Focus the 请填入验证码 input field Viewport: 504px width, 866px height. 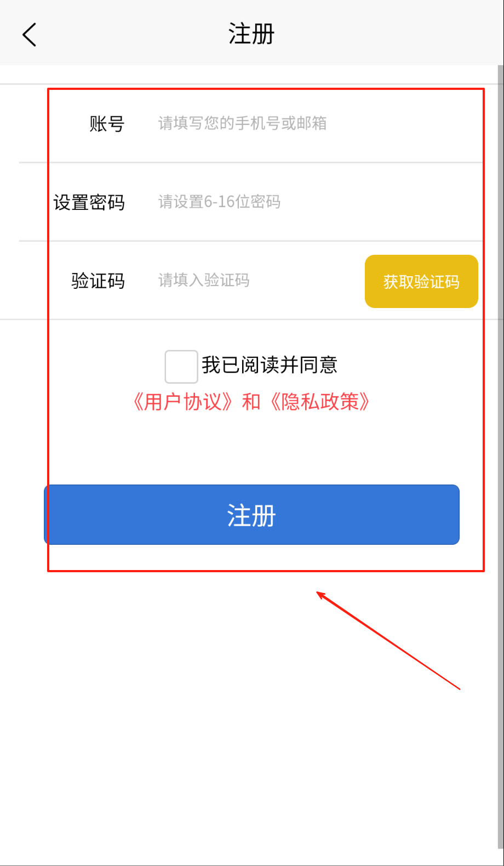257,280
